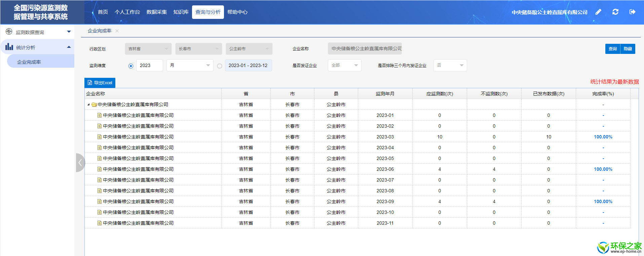Click the 查询 button

point(613,49)
